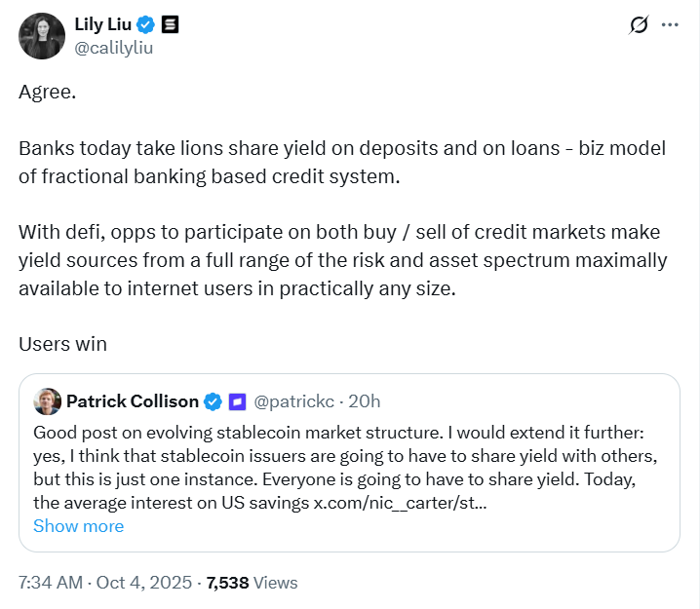
Task: Click the "Users win" tweet text
Action: tap(62, 344)
